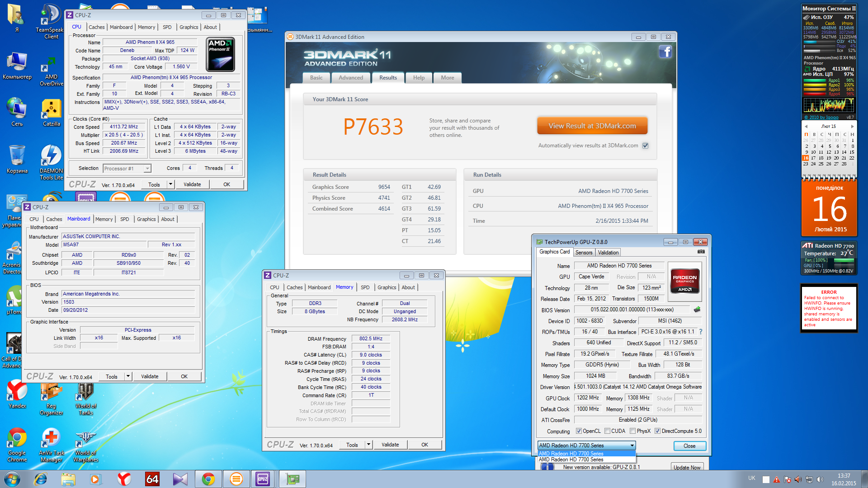Click Update Now in GPU-Z notification

[687, 467]
